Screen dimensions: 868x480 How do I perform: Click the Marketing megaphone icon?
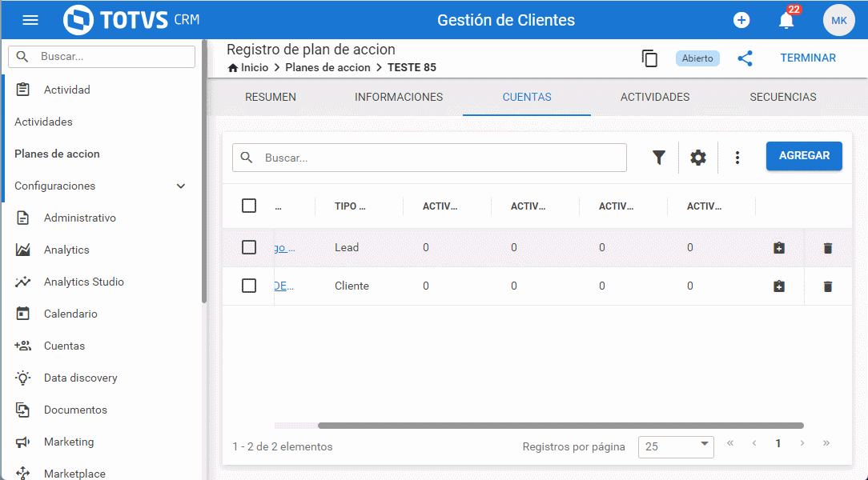(22, 442)
